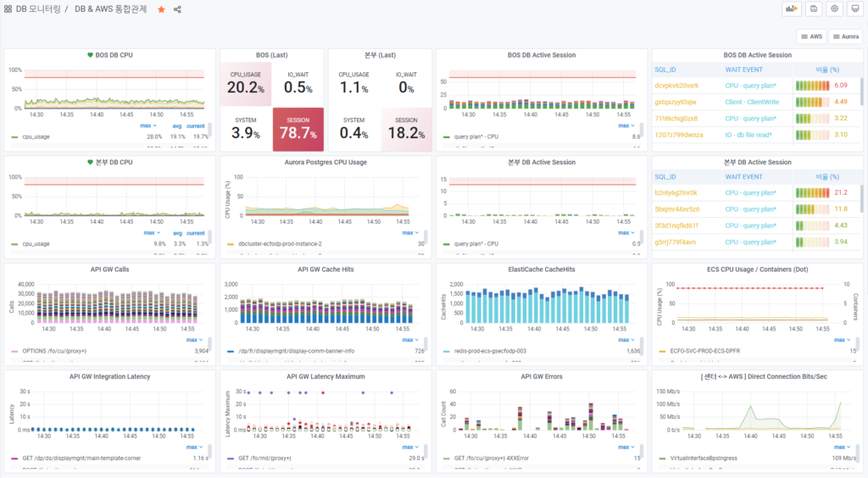Screen dimensions: 868x478
Task: Toggle cpu_usage series in BOS DB CPU legend
Action: coord(36,136)
